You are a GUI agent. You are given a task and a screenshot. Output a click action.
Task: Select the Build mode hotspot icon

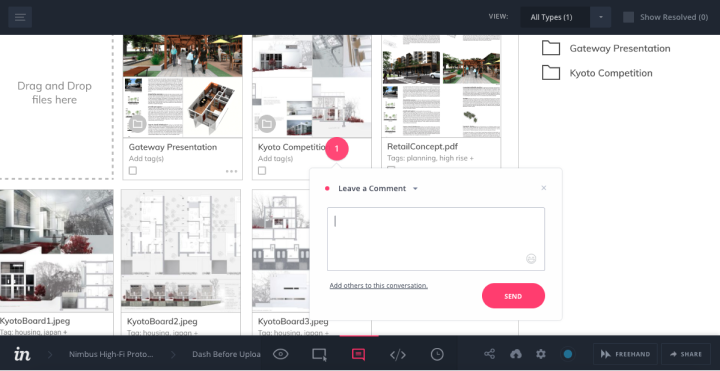click(319, 354)
